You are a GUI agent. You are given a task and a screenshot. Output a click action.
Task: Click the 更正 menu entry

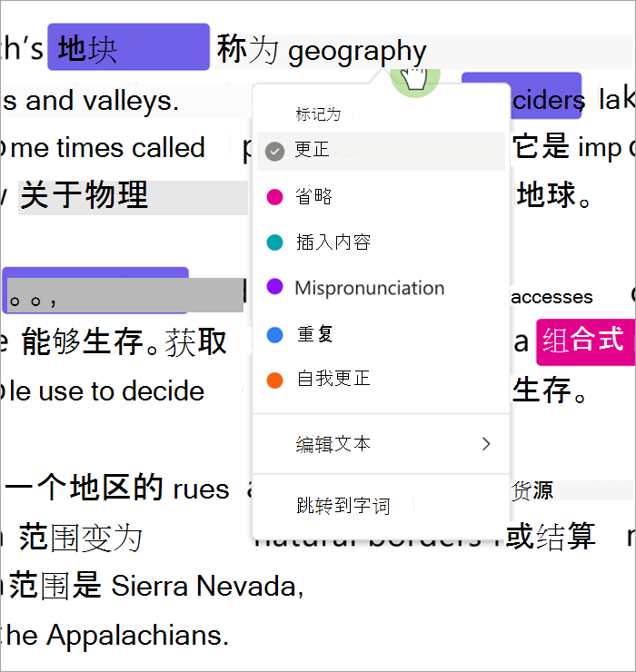click(381, 152)
